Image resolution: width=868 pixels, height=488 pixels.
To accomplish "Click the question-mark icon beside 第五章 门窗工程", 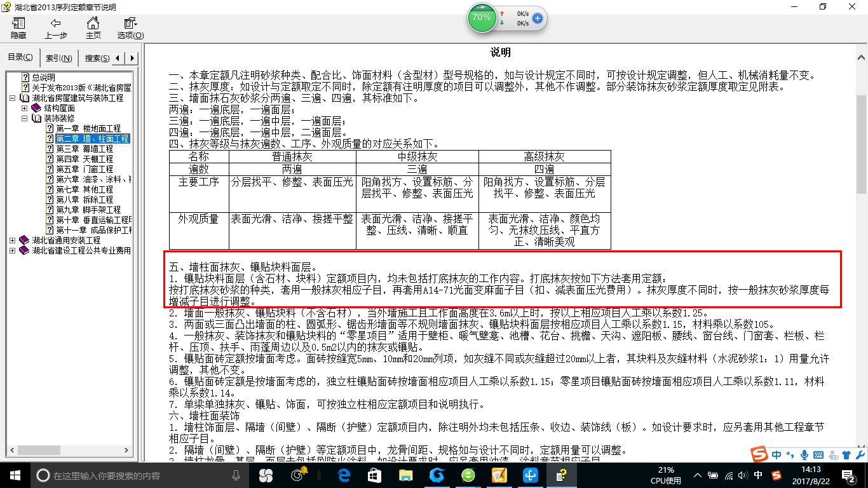I will coord(50,169).
